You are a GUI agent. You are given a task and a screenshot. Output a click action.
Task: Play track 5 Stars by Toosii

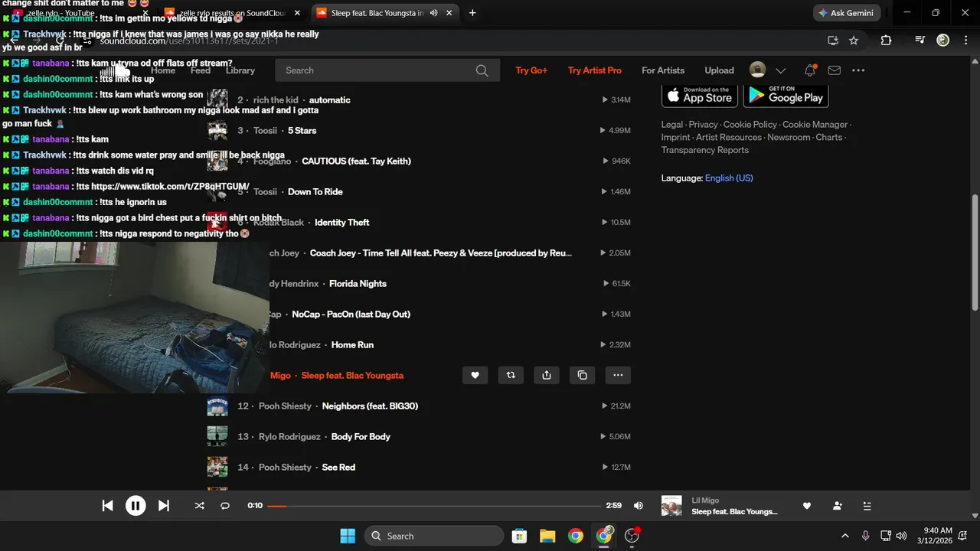(x=302, y=131)
